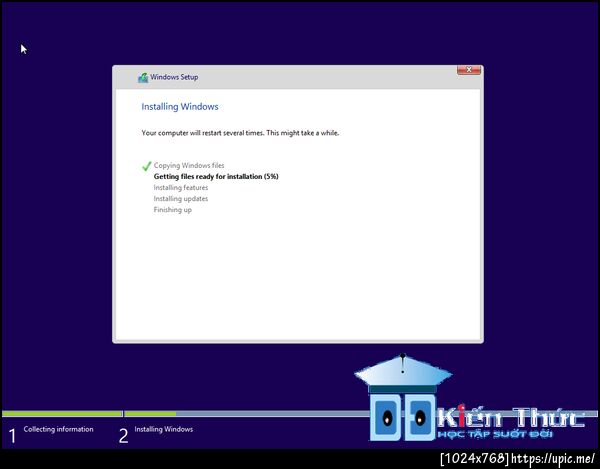Image resolution: width=600 pixels, height=469 pixels.
Task: Select the 'Installing updates' step
Action: point(181,199)
